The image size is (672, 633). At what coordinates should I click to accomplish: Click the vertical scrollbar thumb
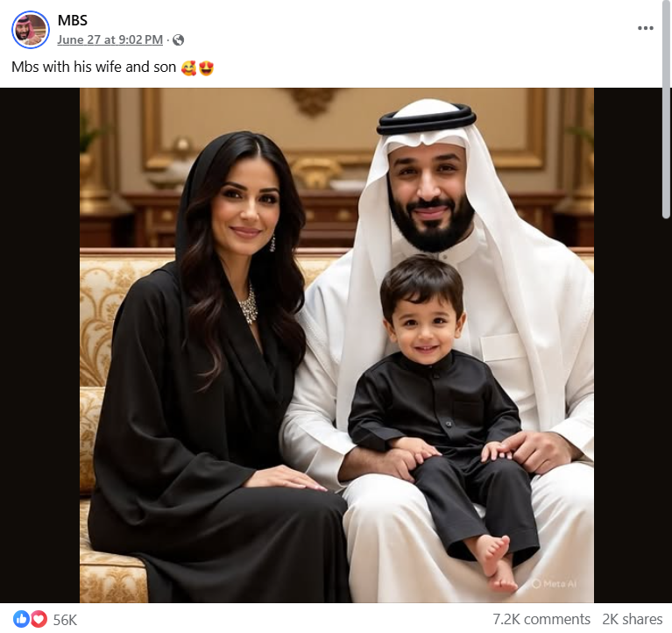coord(667,110)
